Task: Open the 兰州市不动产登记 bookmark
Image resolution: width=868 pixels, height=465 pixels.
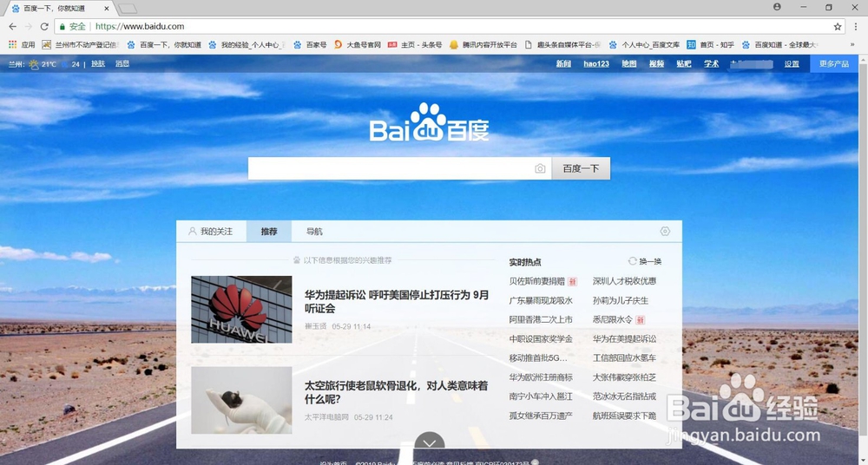Action: coord(80,45)
